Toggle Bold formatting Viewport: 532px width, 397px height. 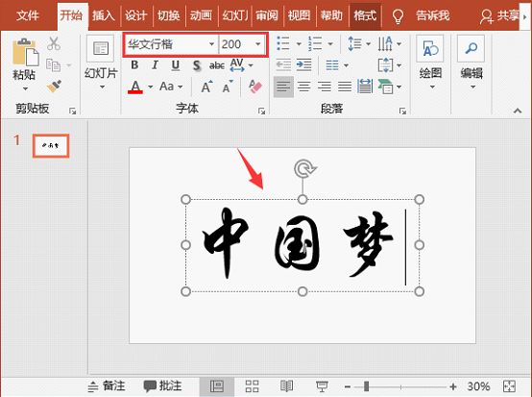point(134,64)
